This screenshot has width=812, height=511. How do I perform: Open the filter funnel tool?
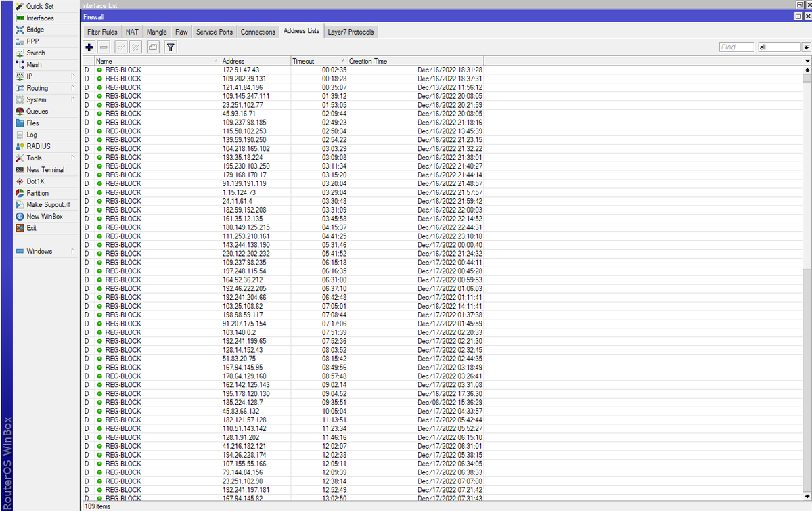click(171, 47)
